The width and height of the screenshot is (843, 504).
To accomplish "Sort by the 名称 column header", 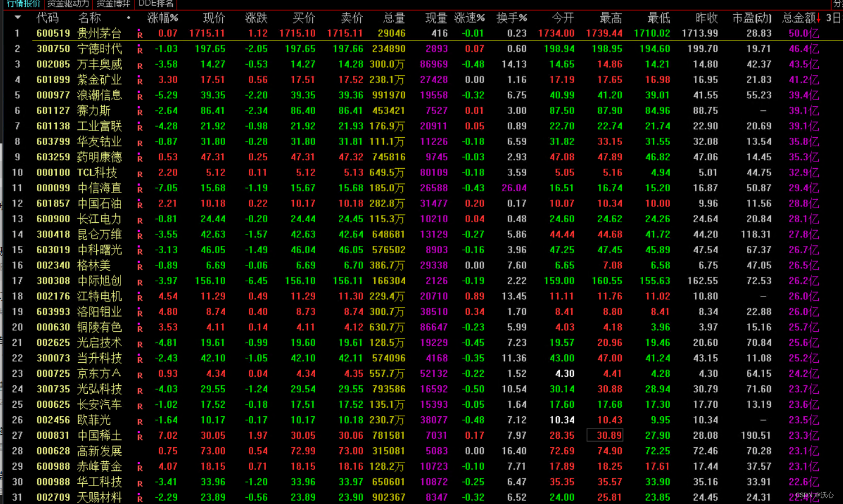I will (89, 18).
